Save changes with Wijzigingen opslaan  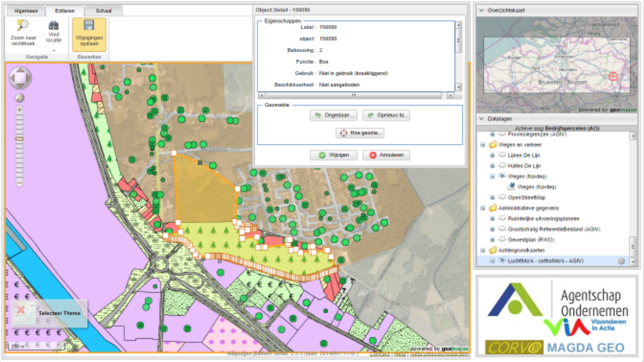click(x=89, y=34)
